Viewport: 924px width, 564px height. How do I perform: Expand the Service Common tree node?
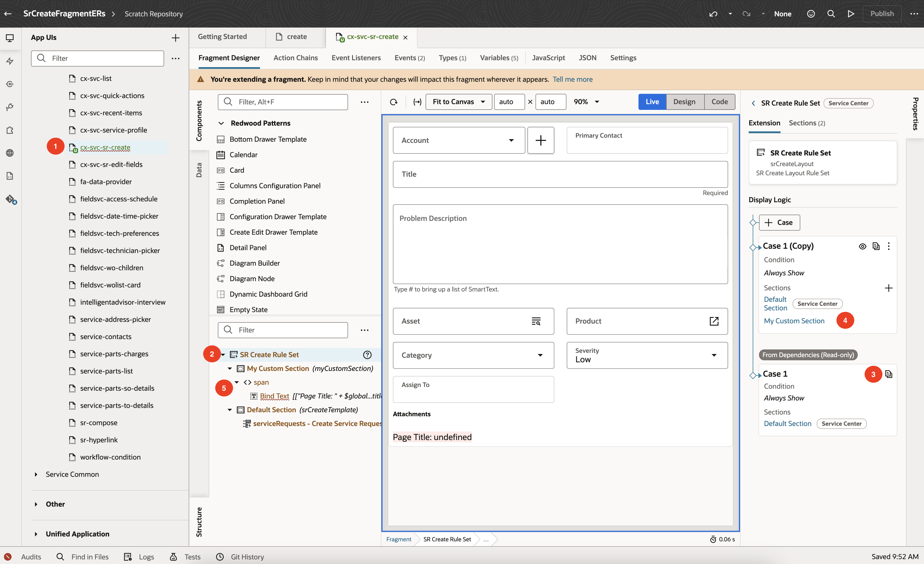click(36, 474)
